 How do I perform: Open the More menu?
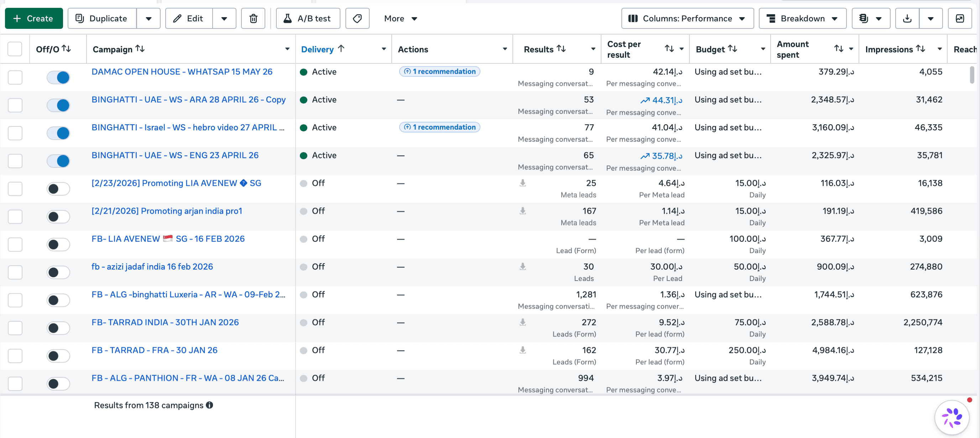400,18
